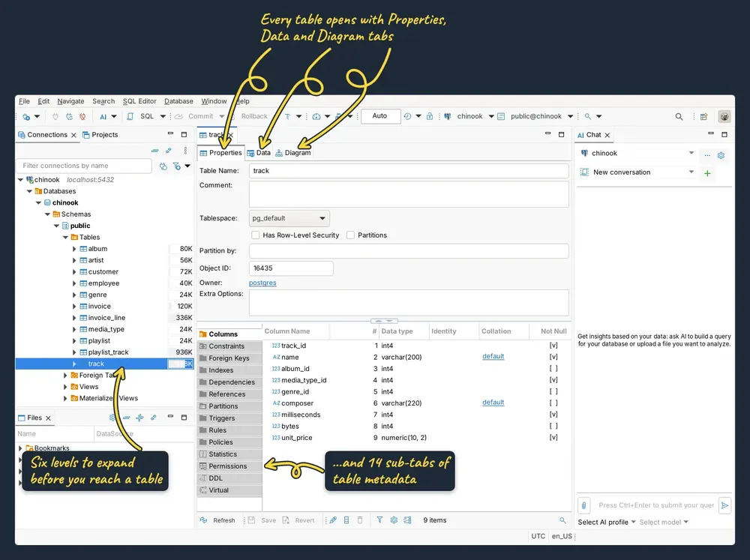Click the AI Chat settings gear icon

point(721,155)
